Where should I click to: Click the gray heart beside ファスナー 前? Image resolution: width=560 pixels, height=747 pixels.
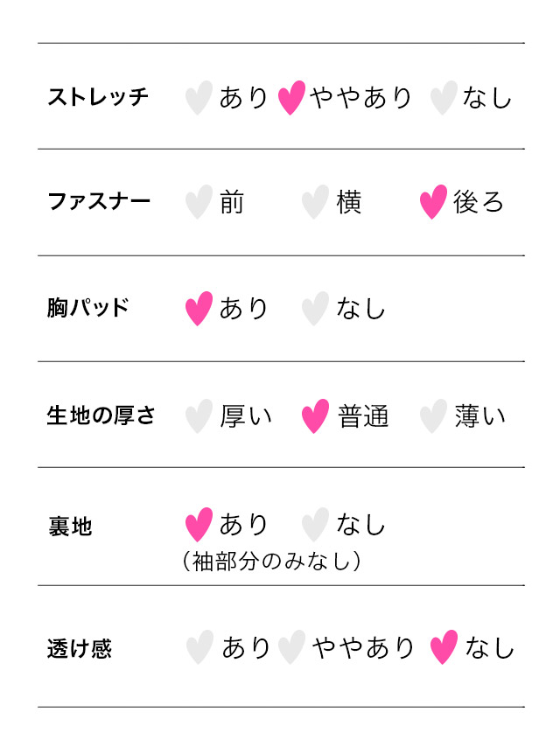pyautogui.click(x=199, y=202)
